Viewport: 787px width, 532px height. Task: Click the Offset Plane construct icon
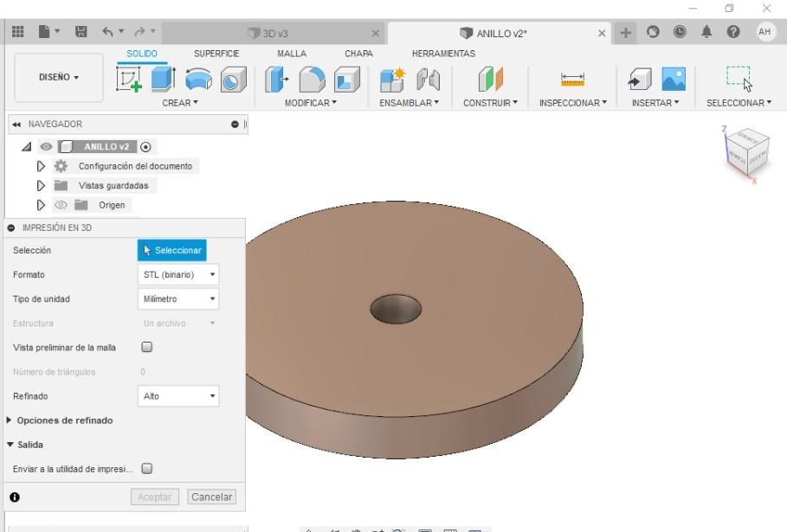[x=490, y=80]
